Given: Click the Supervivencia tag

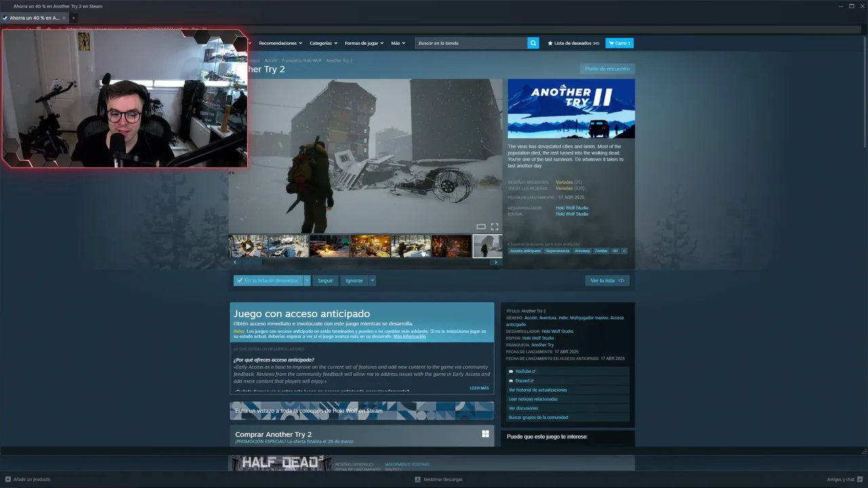Looking at the screenshot, I should [557, 251].
